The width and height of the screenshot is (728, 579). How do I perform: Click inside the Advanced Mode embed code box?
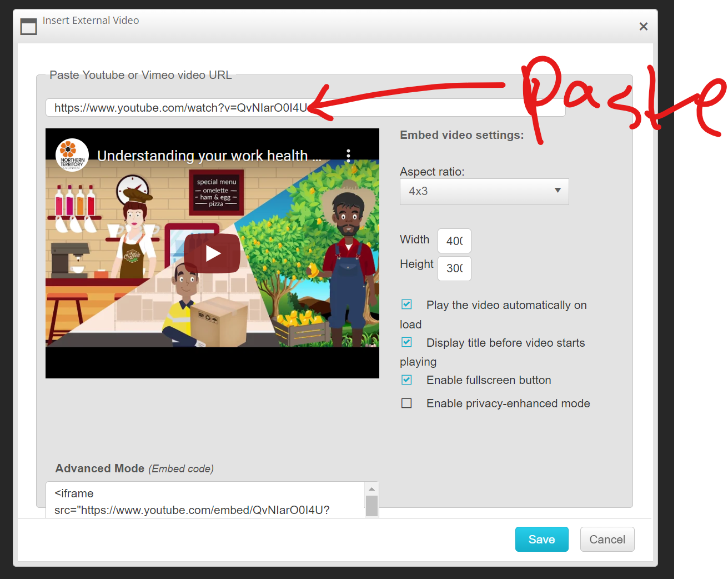pos(205,500)
